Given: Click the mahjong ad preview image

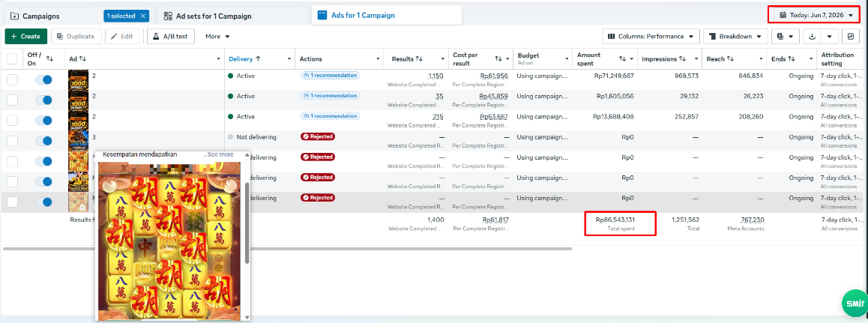Looking at the screenshot, I should click(171, 241).
